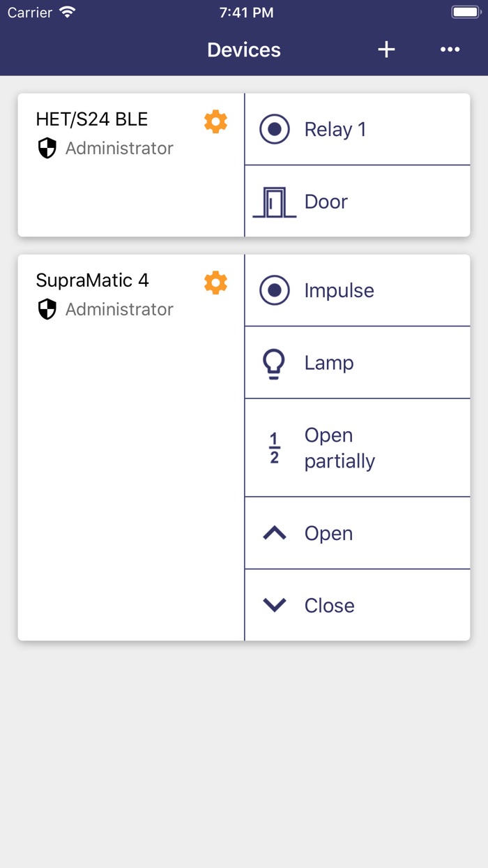Tap the battery indicator in status bar
Viewport: 488px width, 868px height.
466,13
